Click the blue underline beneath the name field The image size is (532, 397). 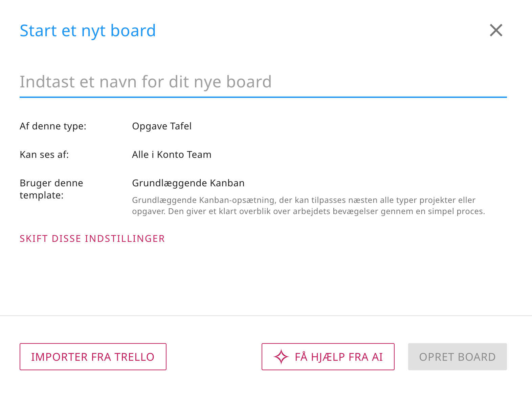tap(263, 97)
